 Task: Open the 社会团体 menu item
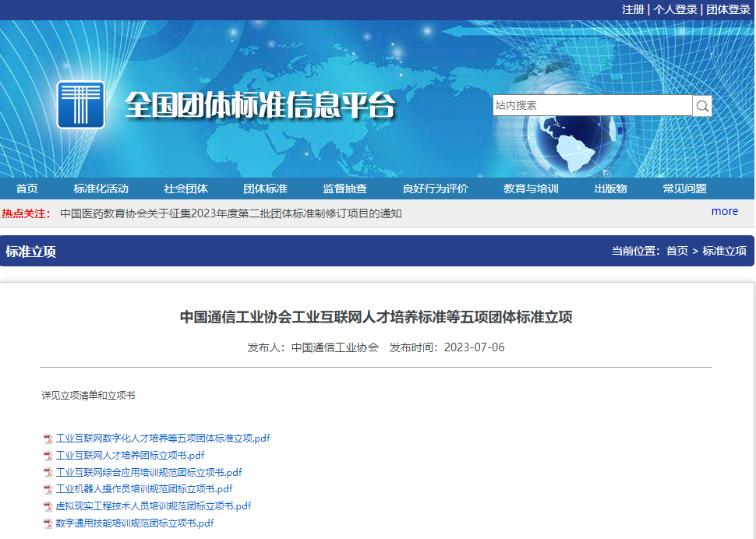pyautogui.click(x=185, y=188)
